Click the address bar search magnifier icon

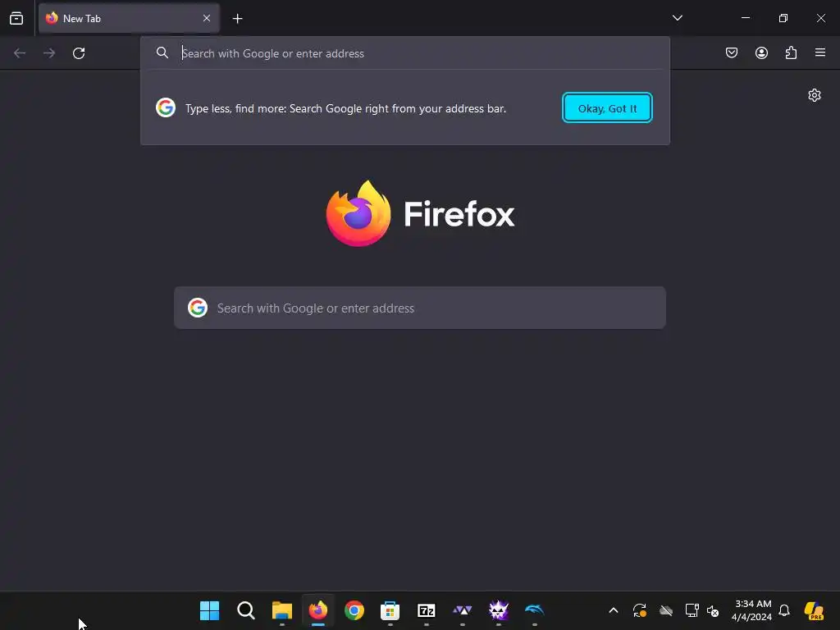(x=162, y=52)
